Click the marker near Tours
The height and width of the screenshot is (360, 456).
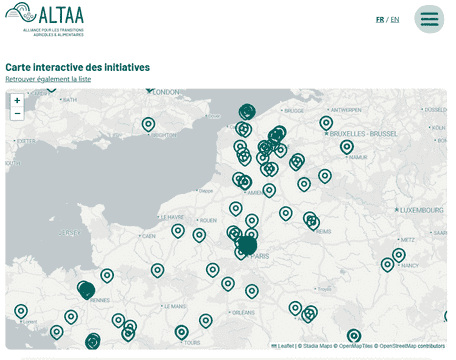(x=181, y=332)
